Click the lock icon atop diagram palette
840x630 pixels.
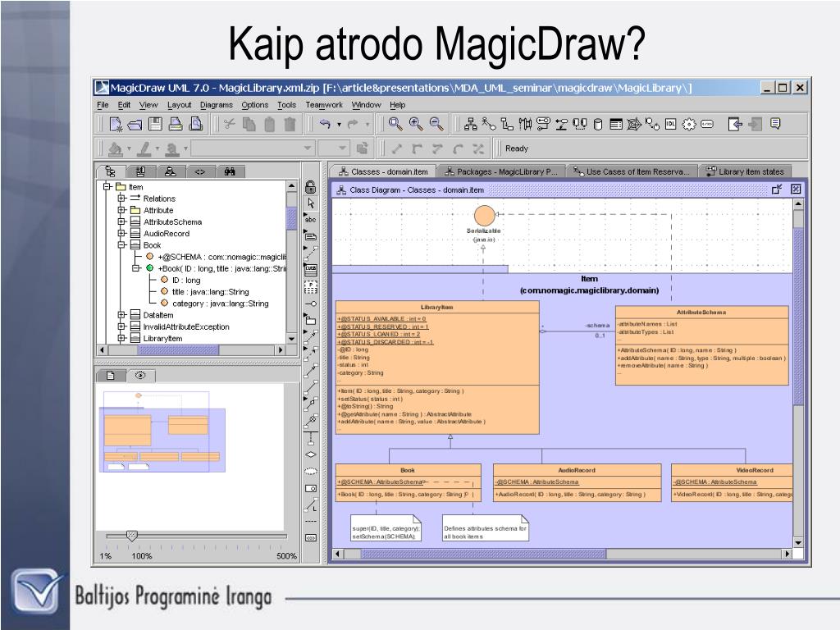tap(311, 186)
